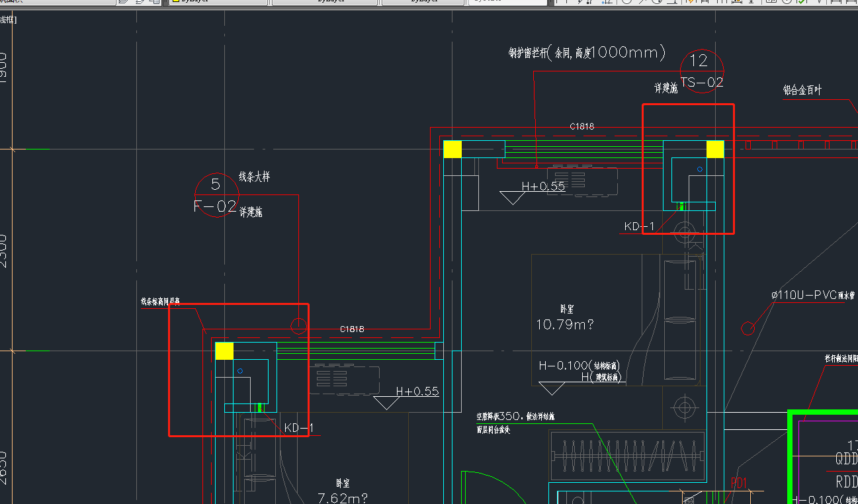Select the 卧室 room name above 10.79m
This screenshot has width=858, height=504.
click(x=567, y=309)
